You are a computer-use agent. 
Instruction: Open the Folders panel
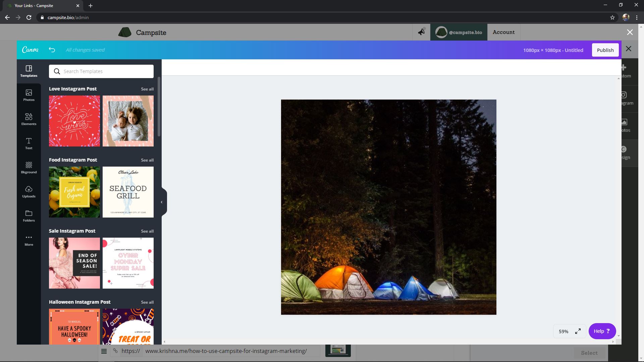[29, 216]
